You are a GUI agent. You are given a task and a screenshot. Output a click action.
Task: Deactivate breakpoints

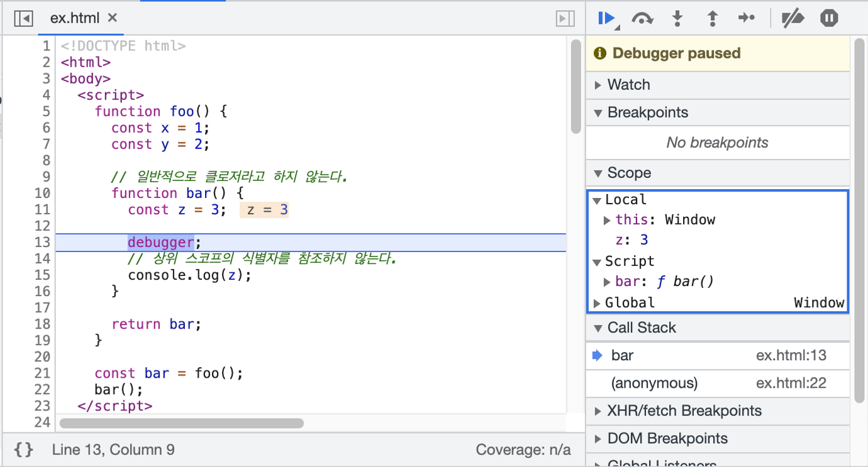[793, 18]
